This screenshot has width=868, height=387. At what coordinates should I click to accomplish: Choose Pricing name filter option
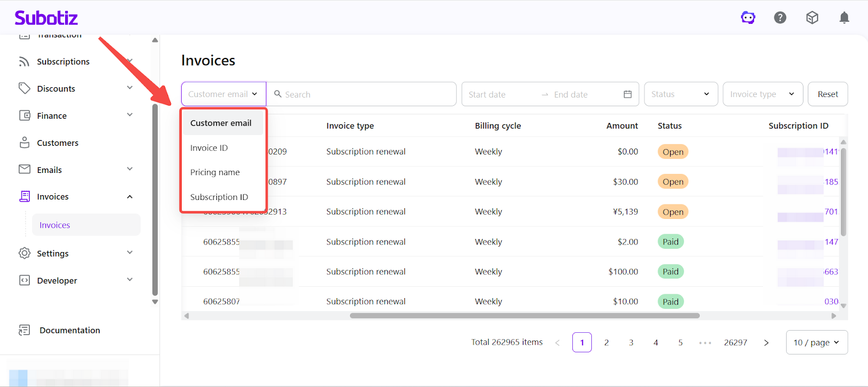pyautogui.click(x=215, y=172)
